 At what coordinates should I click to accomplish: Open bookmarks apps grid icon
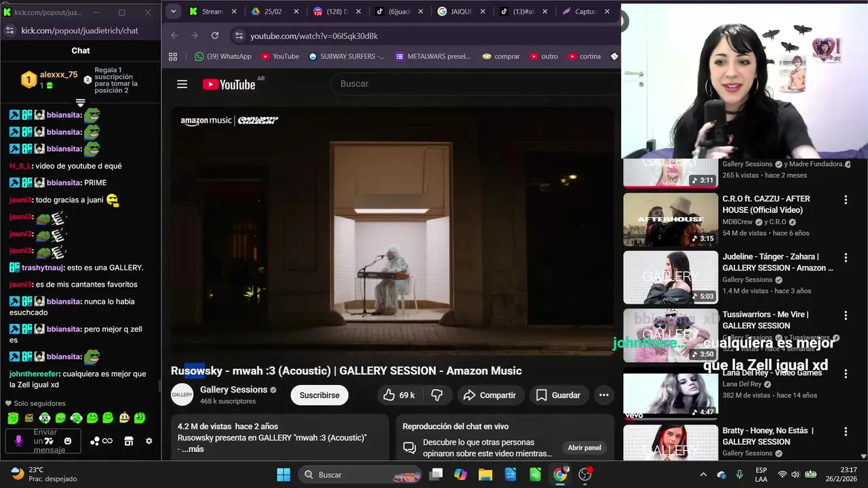[173, 56]
